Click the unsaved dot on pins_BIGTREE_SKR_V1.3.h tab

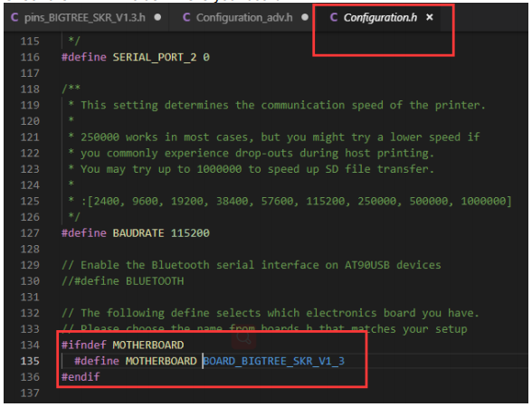pos(157,17)
